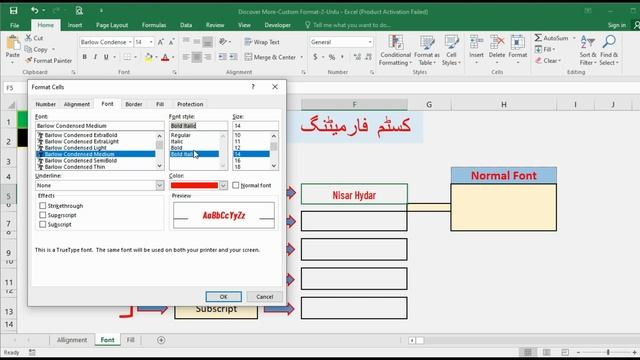Check the Normal font checkbox
Screen dimensions: 640x360
click(x=236, y=185)
